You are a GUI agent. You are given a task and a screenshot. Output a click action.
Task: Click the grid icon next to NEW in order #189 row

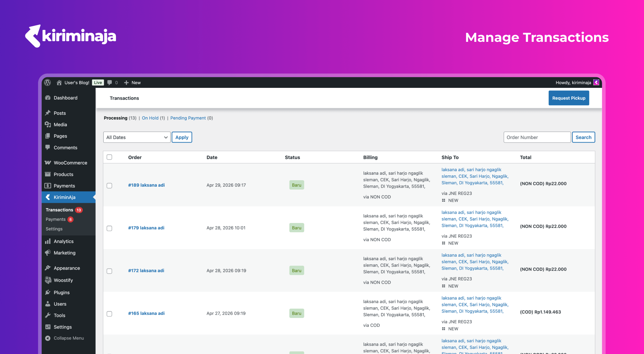pyautogui.click(x=443, y=200)
